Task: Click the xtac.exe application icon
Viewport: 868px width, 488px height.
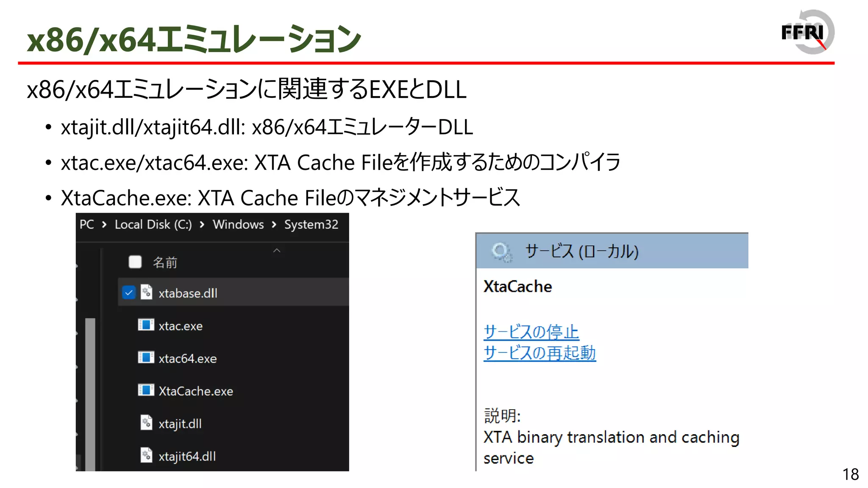Action: click(146, 325)
